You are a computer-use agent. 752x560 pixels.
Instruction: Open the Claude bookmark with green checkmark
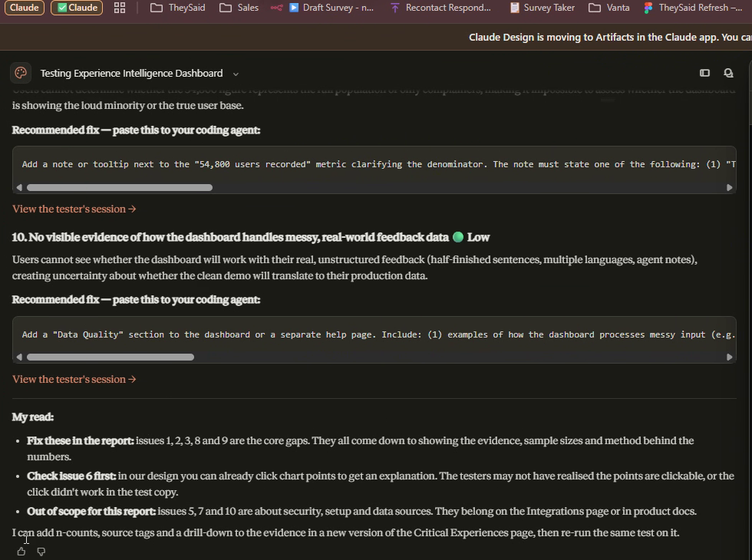click(x=77, y=8)
